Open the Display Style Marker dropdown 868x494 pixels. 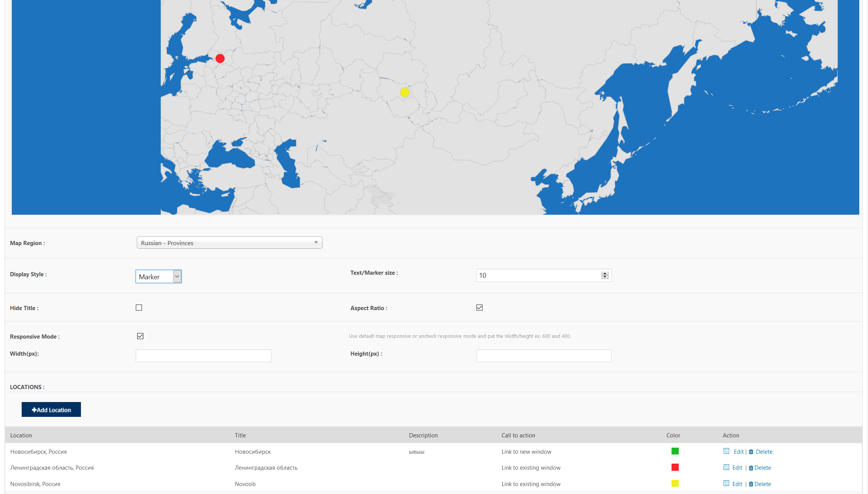click(158, 277)
